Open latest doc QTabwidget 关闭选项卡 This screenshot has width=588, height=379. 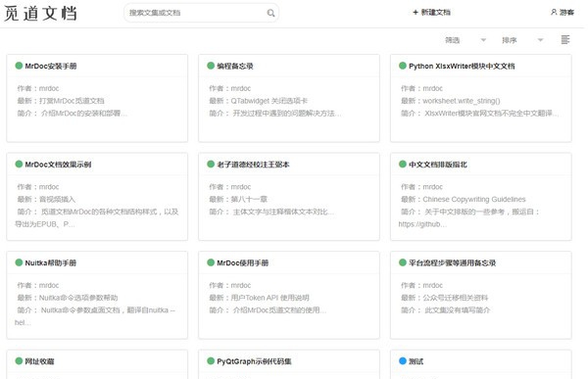point(269,101)
